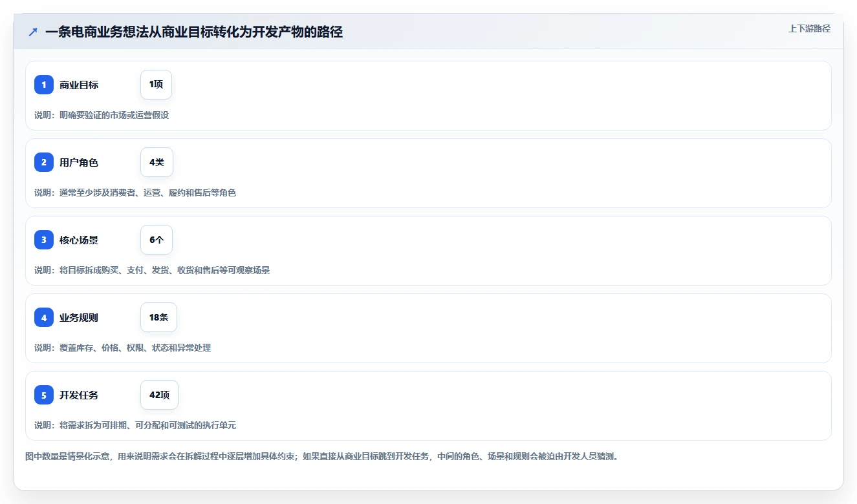The height and width of the screenshot is (504, 857).
Task: Click the step 2 number badge
Action: click(x=44, y=162)
